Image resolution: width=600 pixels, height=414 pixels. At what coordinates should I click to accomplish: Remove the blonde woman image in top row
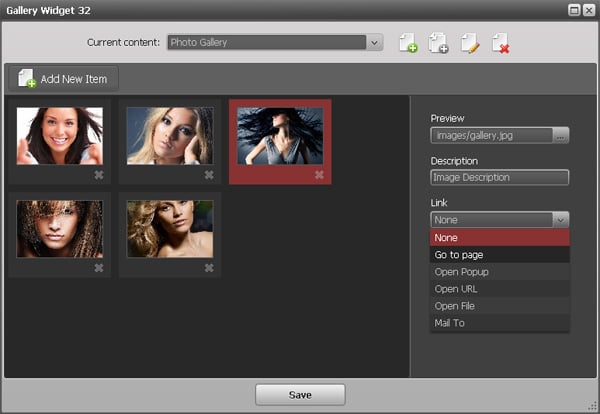tap(209, 175)
